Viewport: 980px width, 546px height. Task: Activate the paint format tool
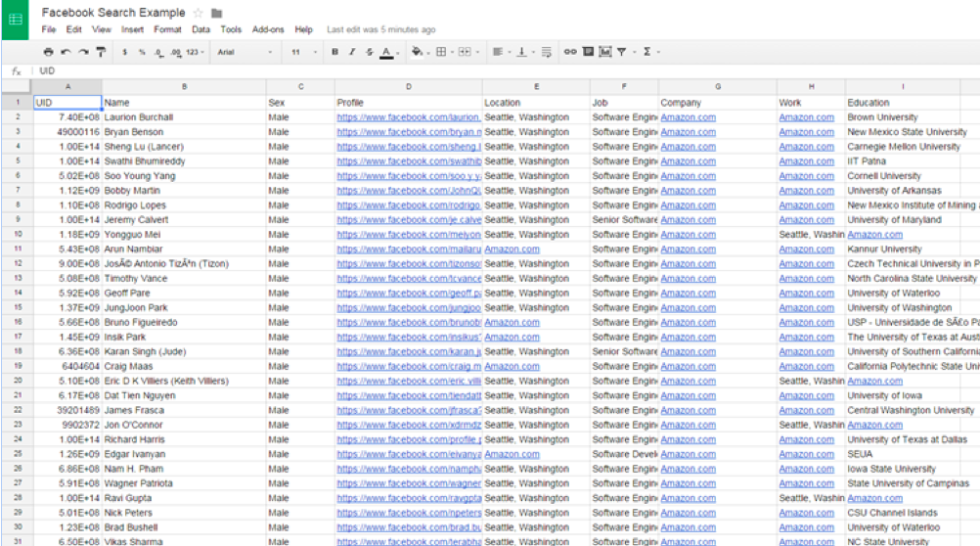[101, 52]
